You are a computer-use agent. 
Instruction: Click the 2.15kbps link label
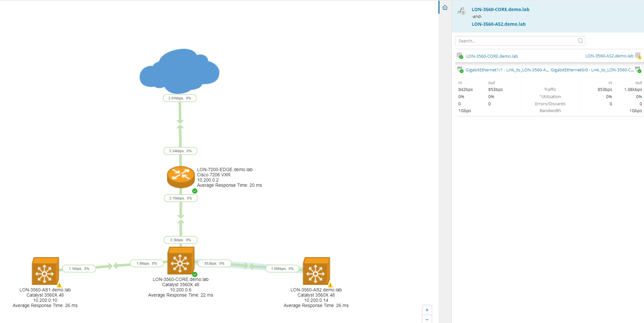click(181, 198)
